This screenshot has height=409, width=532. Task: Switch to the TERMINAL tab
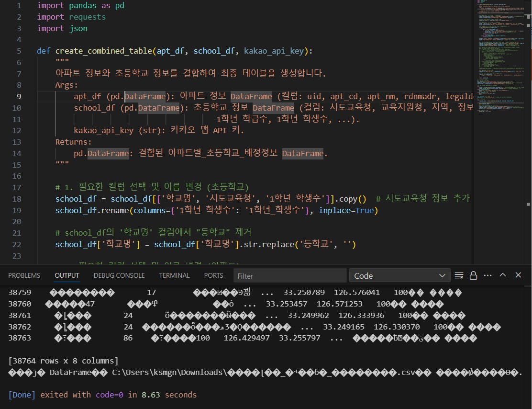[175, 275]
